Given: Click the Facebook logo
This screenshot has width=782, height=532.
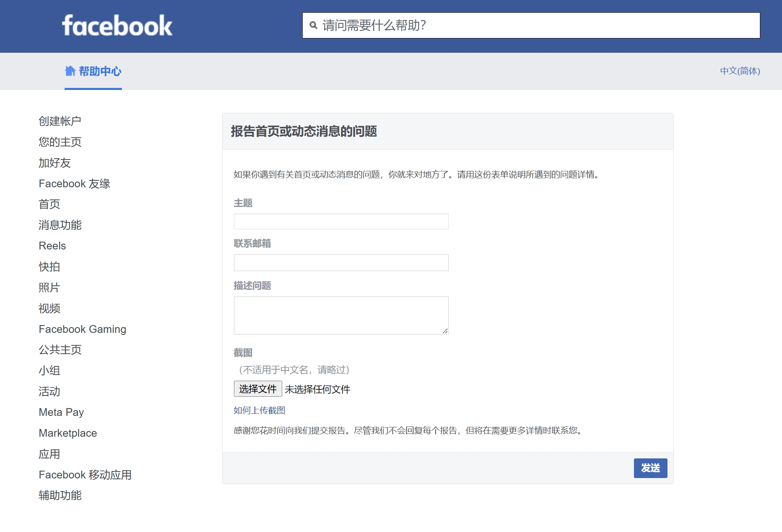Looking at the screenshot, I should click(x=117, y=26).
